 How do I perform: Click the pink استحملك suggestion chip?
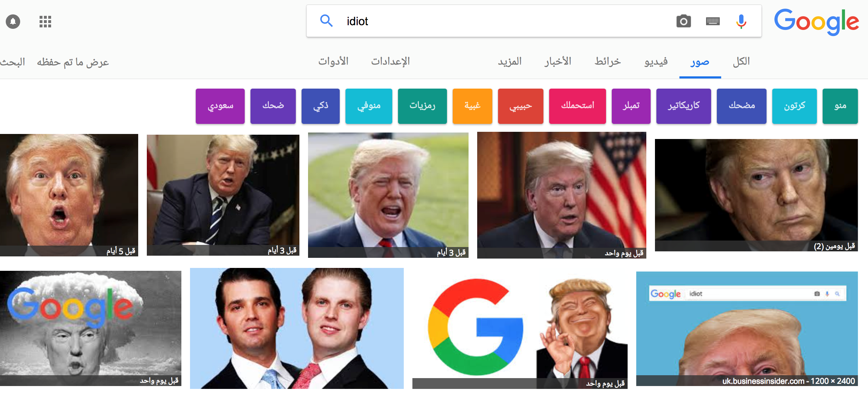tap(577, 106)
